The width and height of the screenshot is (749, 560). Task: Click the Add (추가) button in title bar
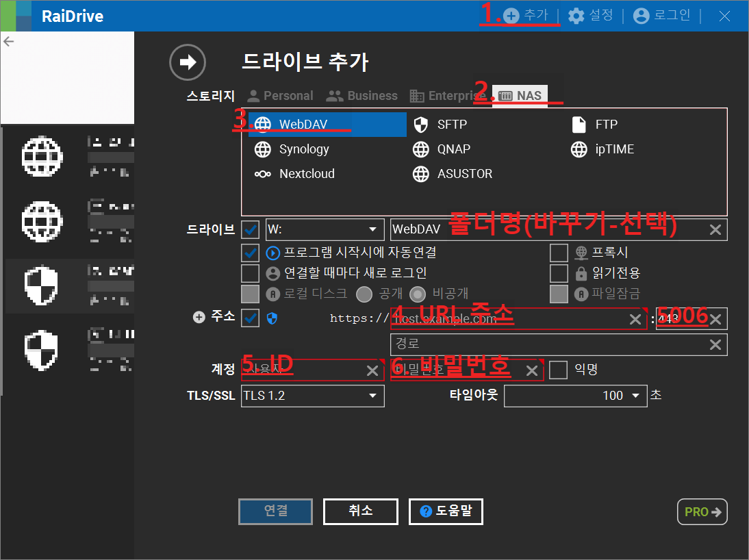coord(526,15)
